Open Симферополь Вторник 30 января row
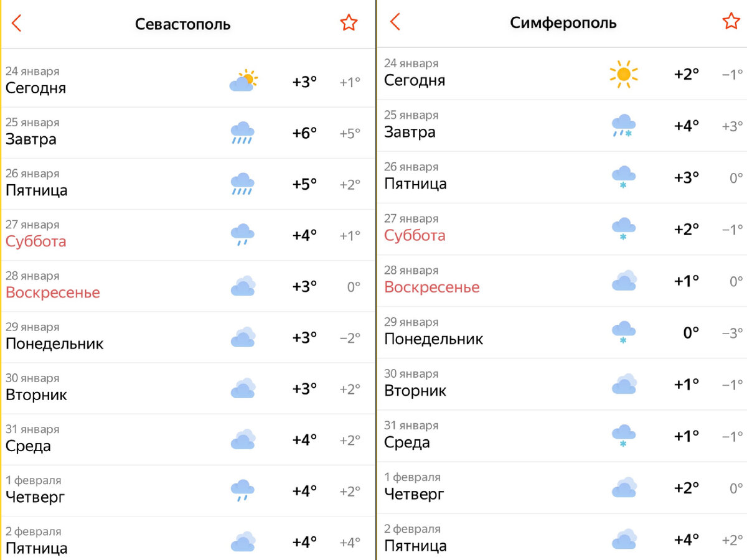 [x=562, y=384]
